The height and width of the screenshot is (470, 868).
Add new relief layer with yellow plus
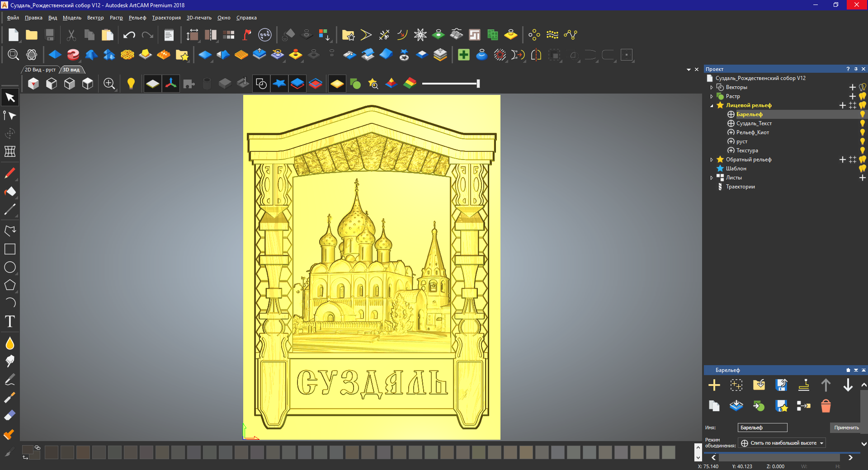(714, 385)
